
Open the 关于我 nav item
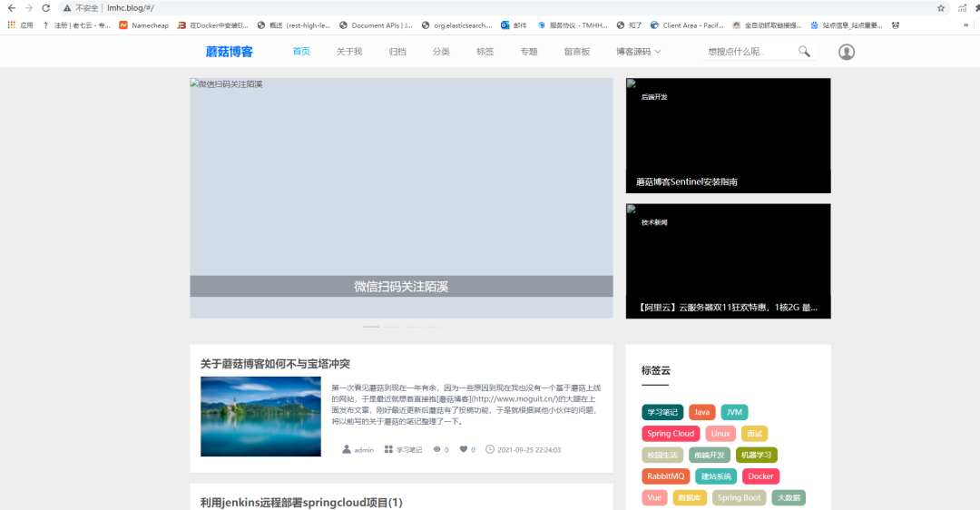[x=349, y=51]
